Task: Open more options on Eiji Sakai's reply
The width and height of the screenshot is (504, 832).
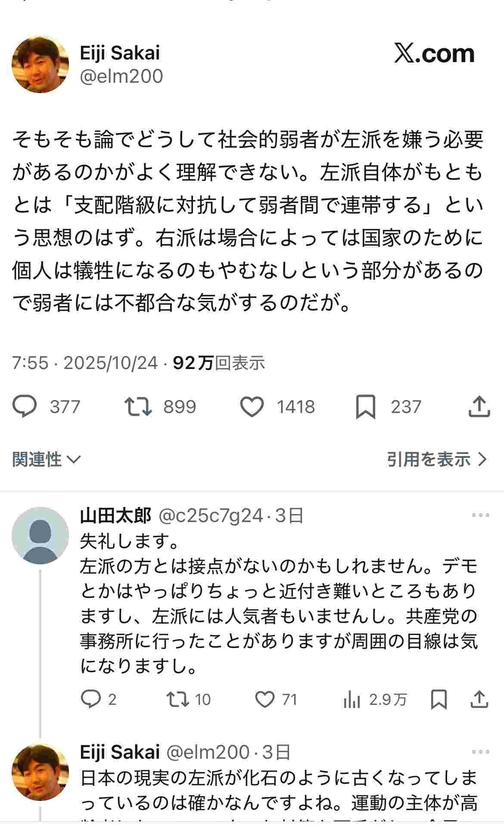Action: pos(480,752)
